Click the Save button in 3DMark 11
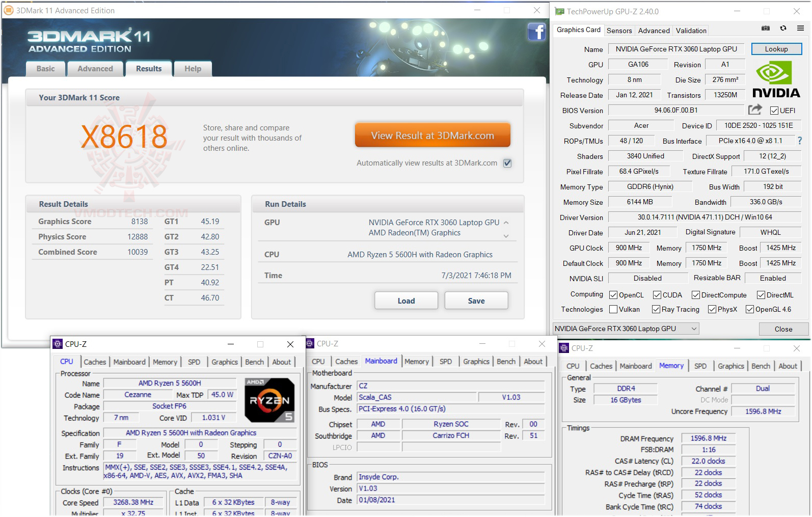 (x=476, y=301)
